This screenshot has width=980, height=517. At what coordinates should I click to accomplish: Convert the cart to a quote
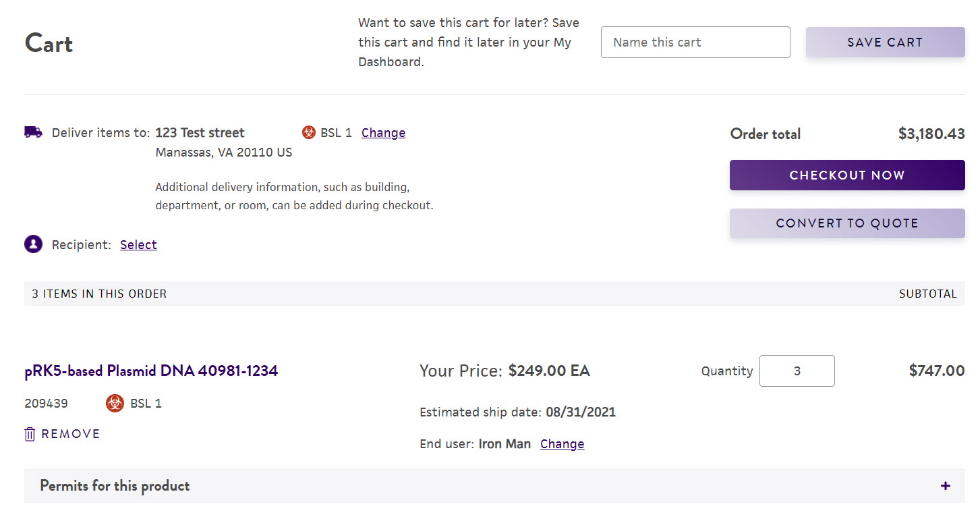click(847, 223)
